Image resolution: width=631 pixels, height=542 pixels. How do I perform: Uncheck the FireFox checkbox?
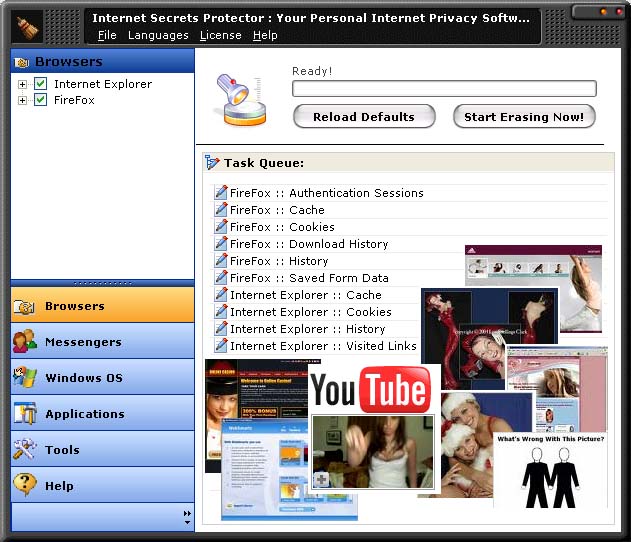tap(40, 100)
